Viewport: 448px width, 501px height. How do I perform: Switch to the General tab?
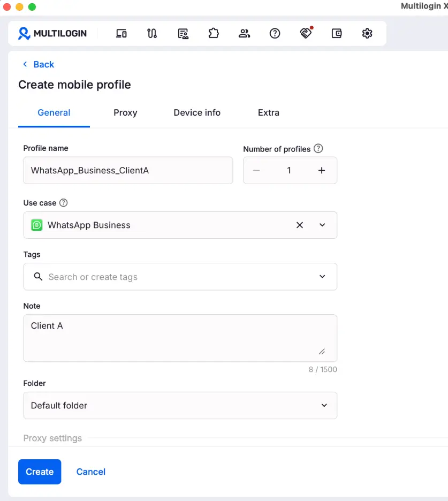54,113
